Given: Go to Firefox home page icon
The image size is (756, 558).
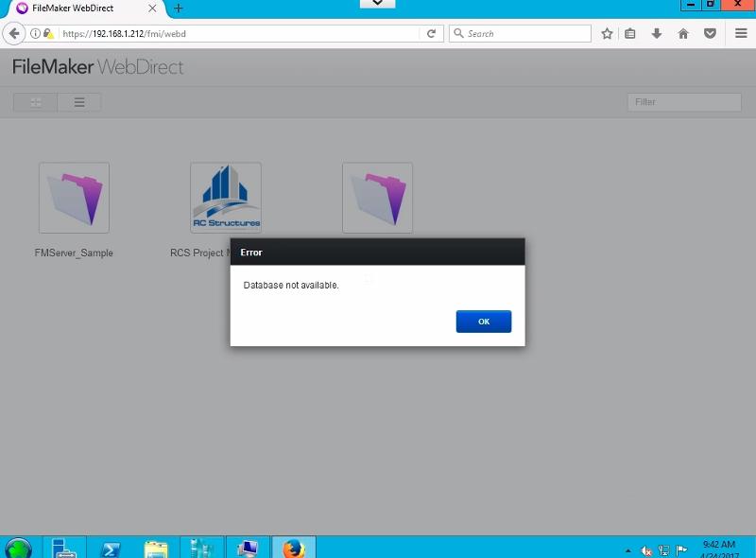Looking at the screenshot, I should click(683, 34).
